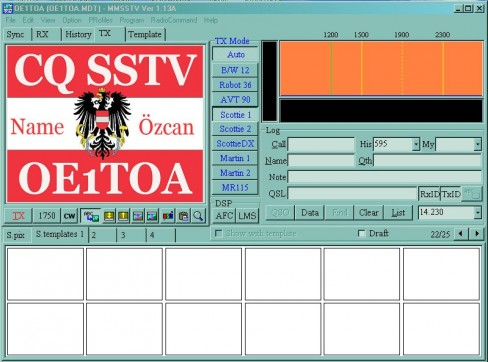Switch to S.templates tab 3

point(131,235)
